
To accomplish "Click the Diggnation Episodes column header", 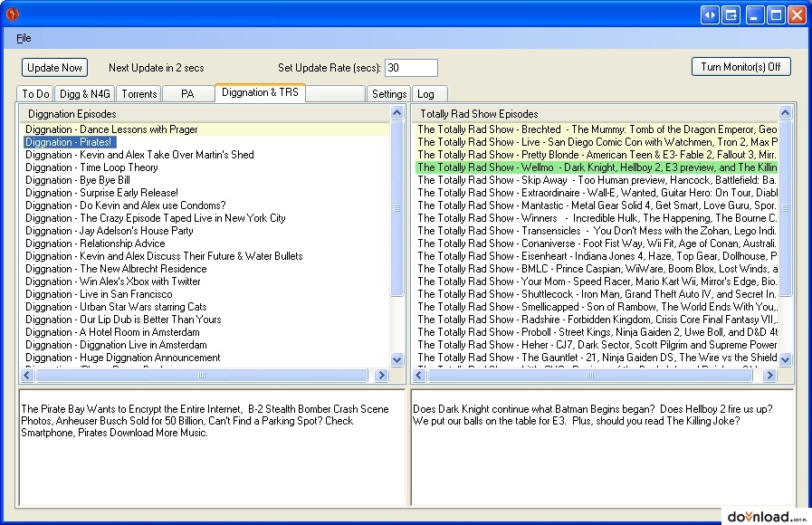I will 205,114.
